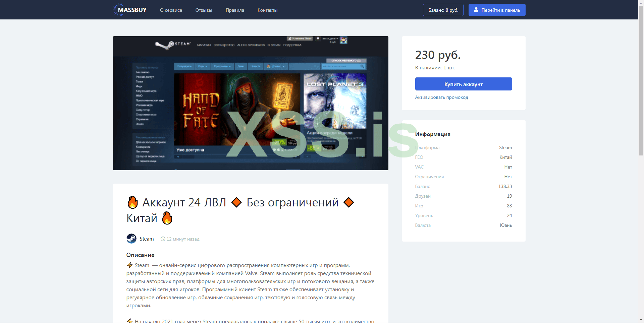The width and height of the screenshot is (644, 323).
Task: Open the Правила rules page
Action: click(x=235, y=10)
